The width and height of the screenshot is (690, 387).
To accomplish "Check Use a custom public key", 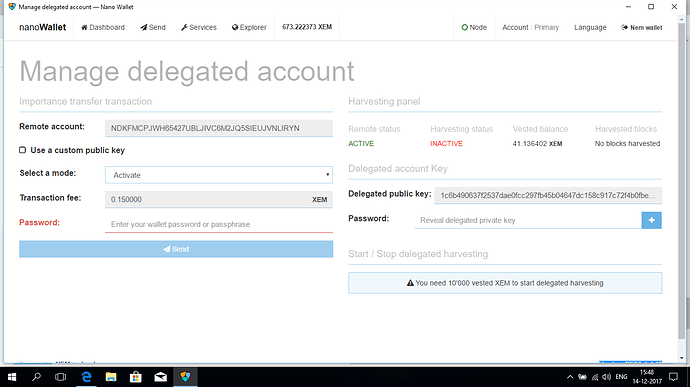I will point(22,150).
